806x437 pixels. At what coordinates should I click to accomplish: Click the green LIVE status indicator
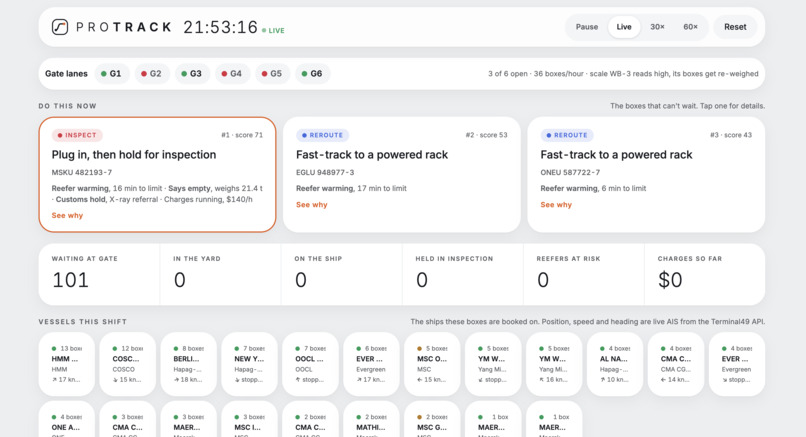(x=273, y=30)
